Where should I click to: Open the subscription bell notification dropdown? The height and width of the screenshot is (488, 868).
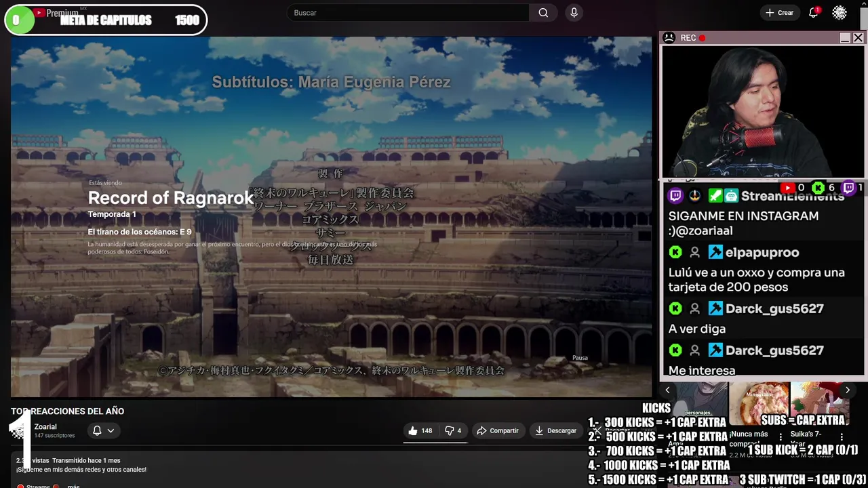click(x=103, y=430)
